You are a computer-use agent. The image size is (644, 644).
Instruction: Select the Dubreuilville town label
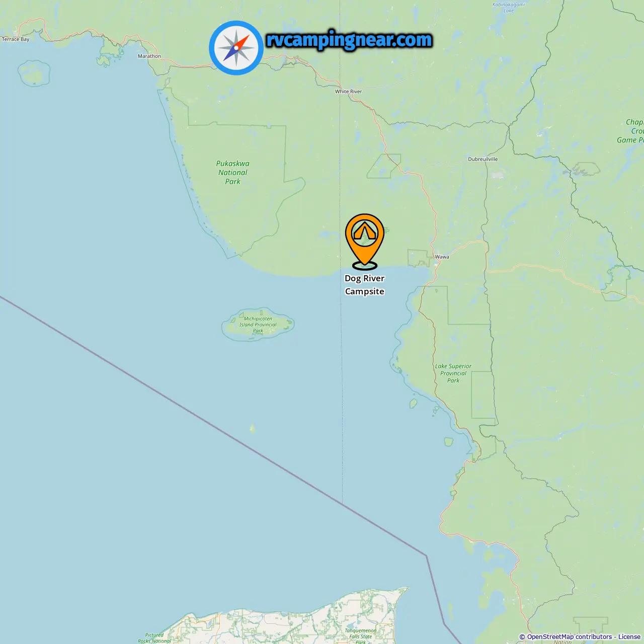click(483, 159)
